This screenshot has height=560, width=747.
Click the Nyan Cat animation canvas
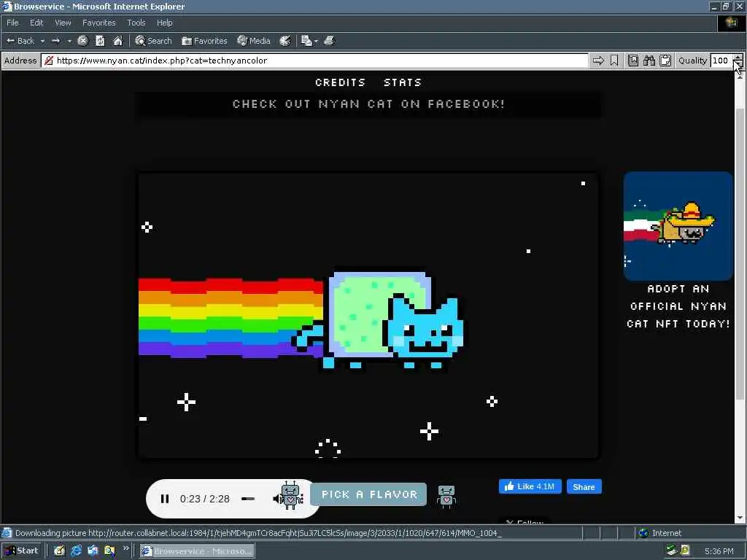pyautogui.click(x=368, y=316)
